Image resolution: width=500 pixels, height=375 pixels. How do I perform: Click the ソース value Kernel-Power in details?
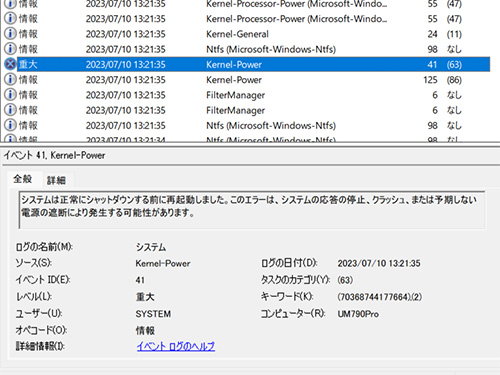[x=163, y=263]
